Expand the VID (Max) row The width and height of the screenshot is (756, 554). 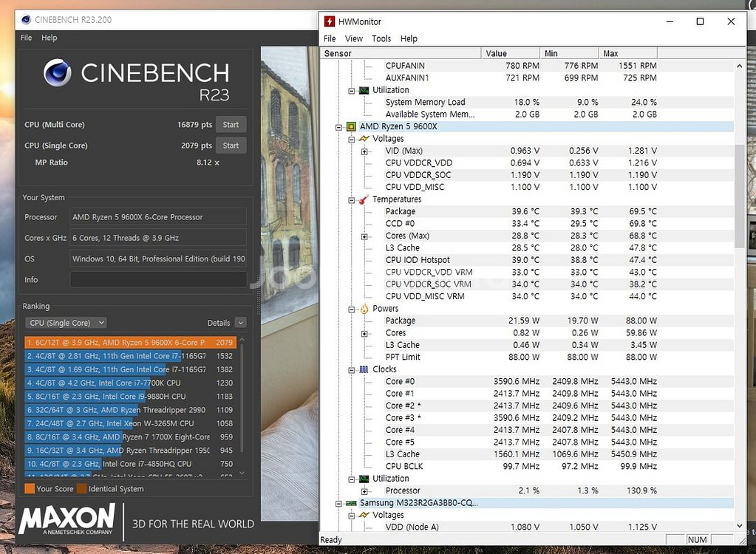pos(364,151)
